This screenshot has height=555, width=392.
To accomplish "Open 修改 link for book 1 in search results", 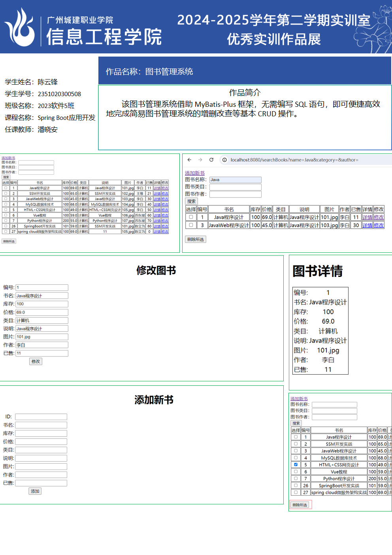I will (x=379, y=217).
